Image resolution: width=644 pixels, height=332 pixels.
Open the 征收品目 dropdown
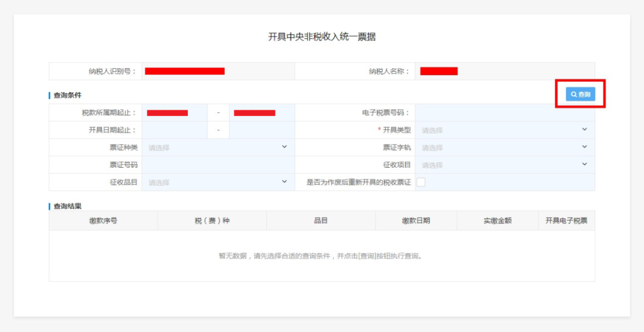(218, 182)
